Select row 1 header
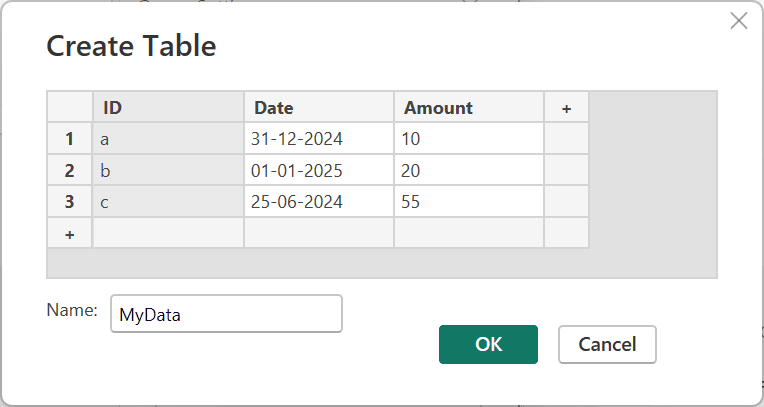The height and width of the screenshot is (407, 764). pos(70,139)
